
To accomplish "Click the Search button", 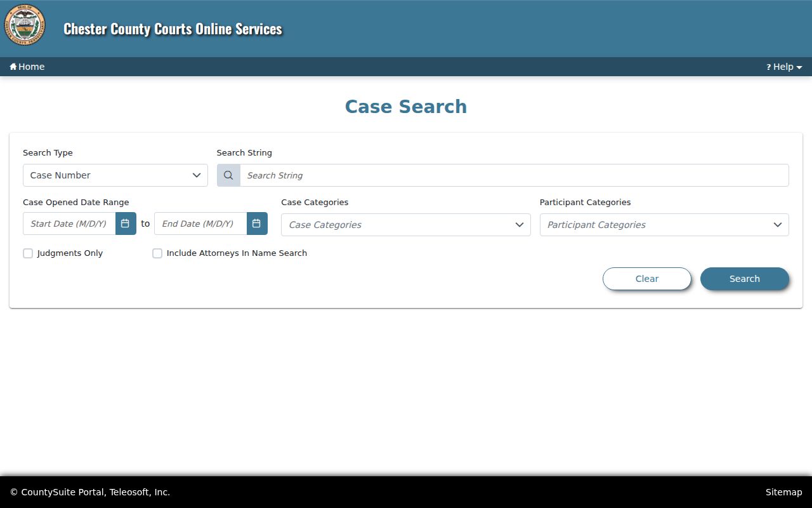I will tap(745, 279).
